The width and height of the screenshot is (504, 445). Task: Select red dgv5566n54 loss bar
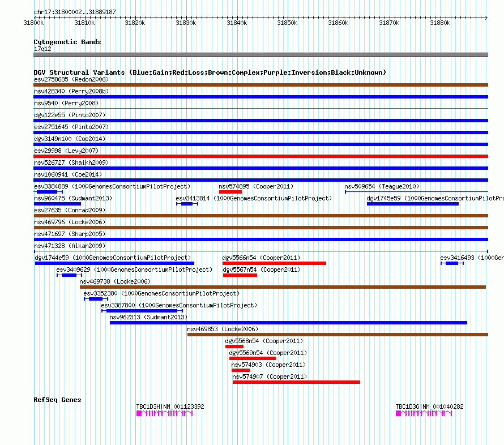pos(274,263)
